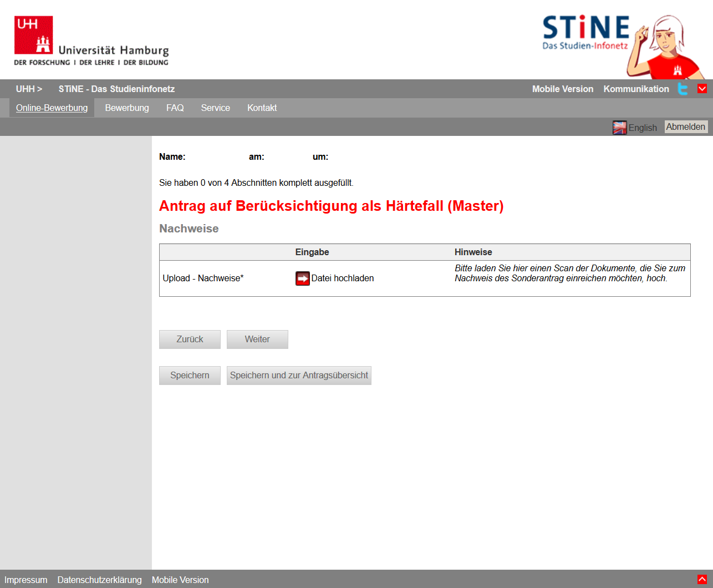Click the British flag next to English
The width and height of the screenshot is (713, 588).
[621, 127]
